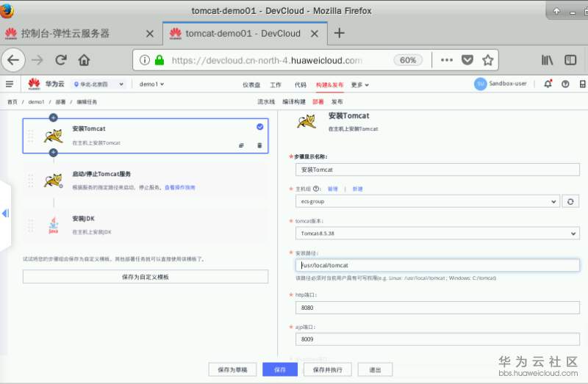
Task: Open the browser home page icon
Action: [84, 60]
